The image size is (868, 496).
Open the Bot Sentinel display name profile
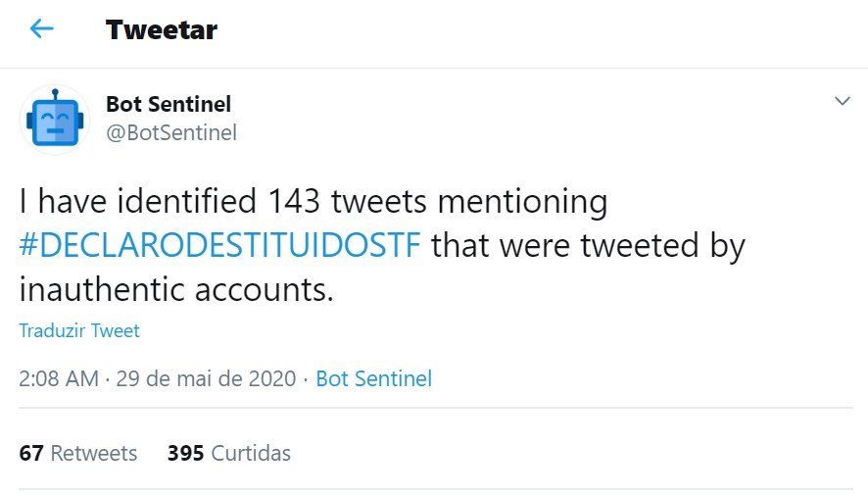[x=169, y=104]
